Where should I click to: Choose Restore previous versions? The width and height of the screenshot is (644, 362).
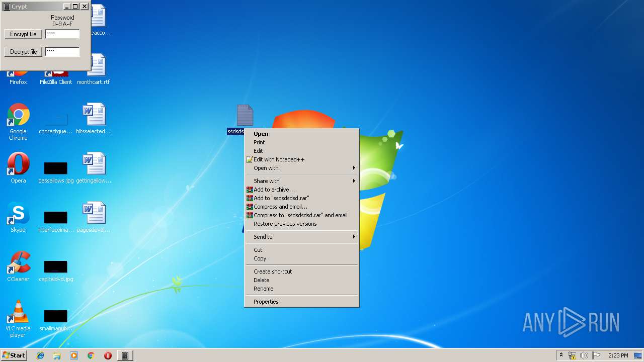pyautogui.click(x=302, y=224)
